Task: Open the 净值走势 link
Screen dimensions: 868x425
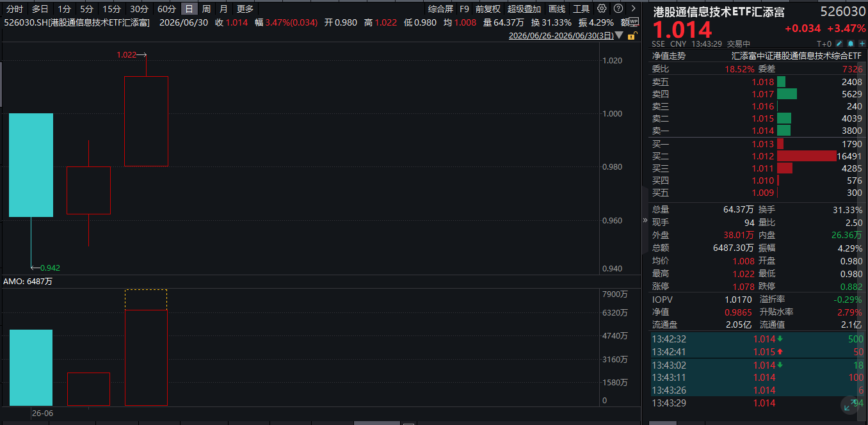Action: click(669, 56)
